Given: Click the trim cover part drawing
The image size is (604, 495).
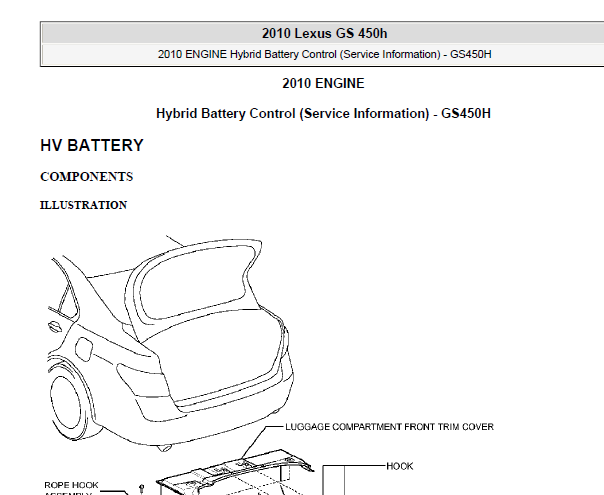Looking at the screenshot, I should click(x=235, y=472).
